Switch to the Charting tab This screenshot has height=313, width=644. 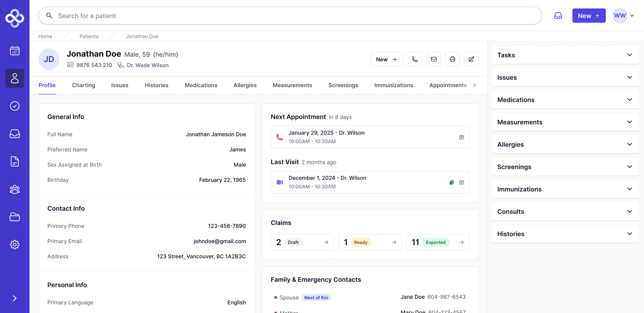(x=83, y=85)
